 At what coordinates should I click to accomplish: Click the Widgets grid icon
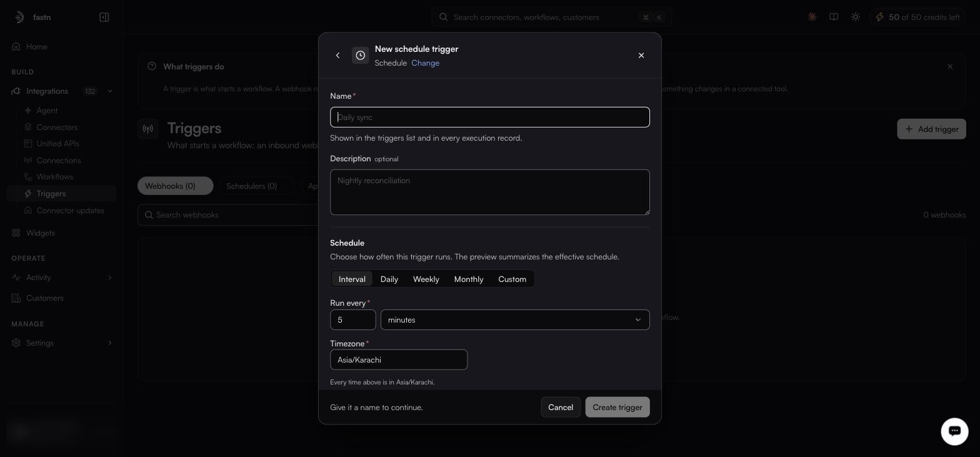coord(16,233)
